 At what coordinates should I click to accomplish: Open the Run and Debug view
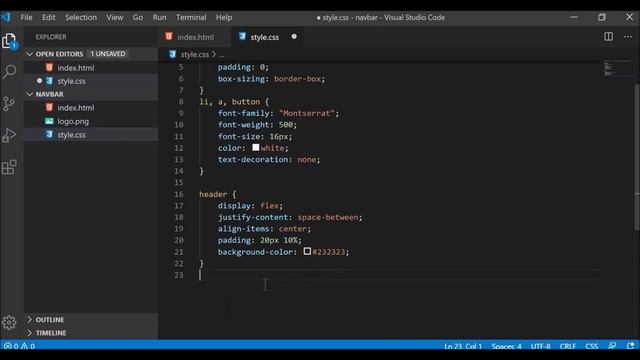(9, 135)
